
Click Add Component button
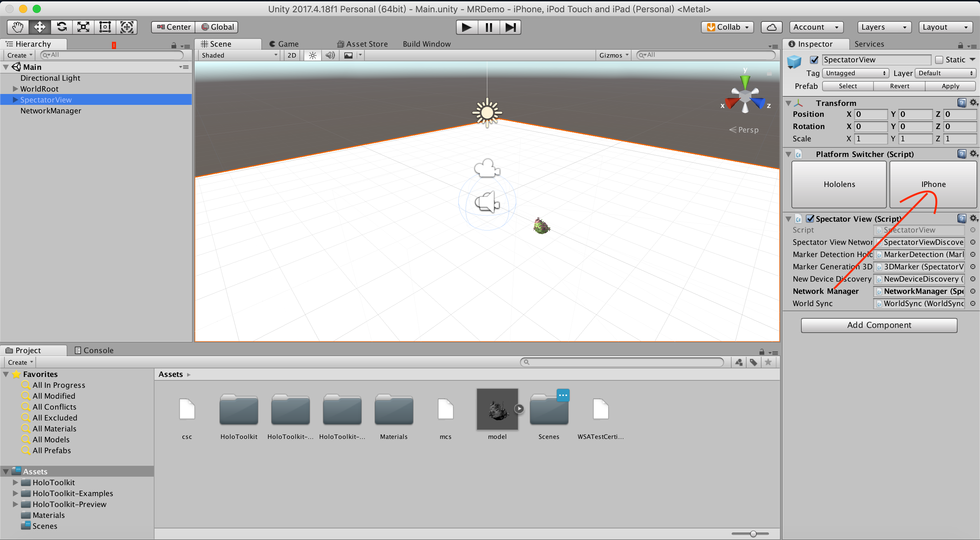point(879,325)
